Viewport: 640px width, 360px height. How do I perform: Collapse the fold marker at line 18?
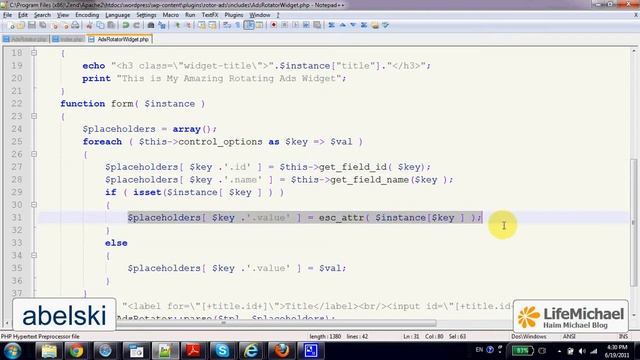[34, 53]
